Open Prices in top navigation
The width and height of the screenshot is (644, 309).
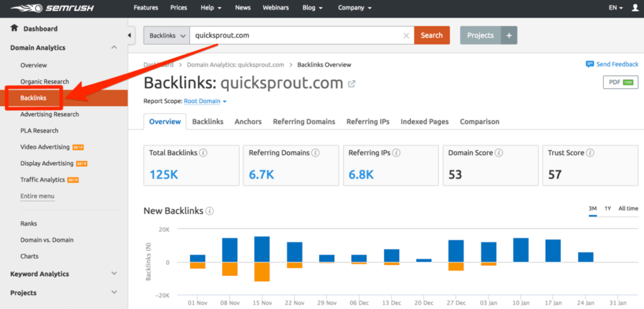click(179, 8)
